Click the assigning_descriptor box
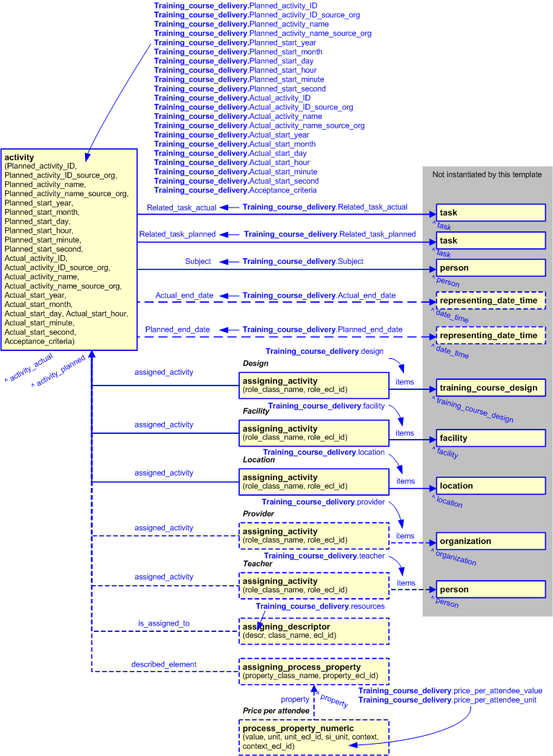This screenshot has width=553, height=756. (x=314, y=631)
